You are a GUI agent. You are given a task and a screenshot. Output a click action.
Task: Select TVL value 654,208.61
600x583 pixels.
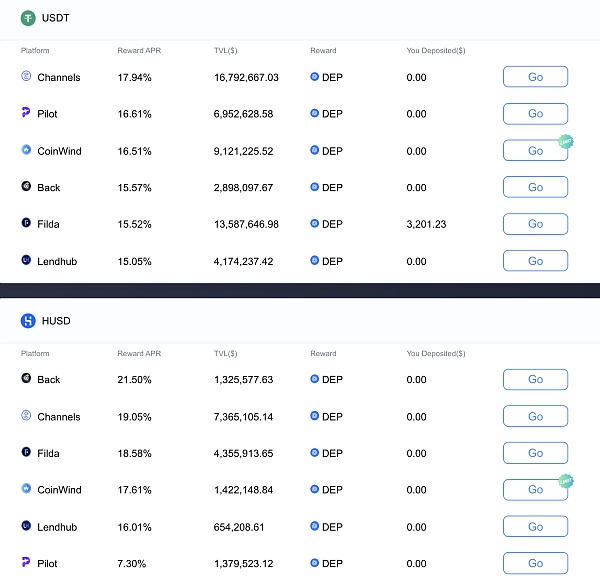239,527
